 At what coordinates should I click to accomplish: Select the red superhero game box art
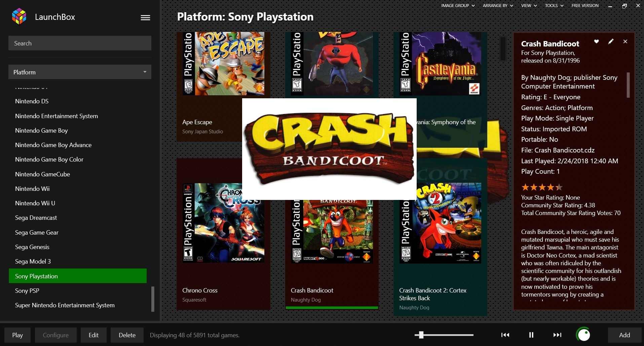point(332,64)
